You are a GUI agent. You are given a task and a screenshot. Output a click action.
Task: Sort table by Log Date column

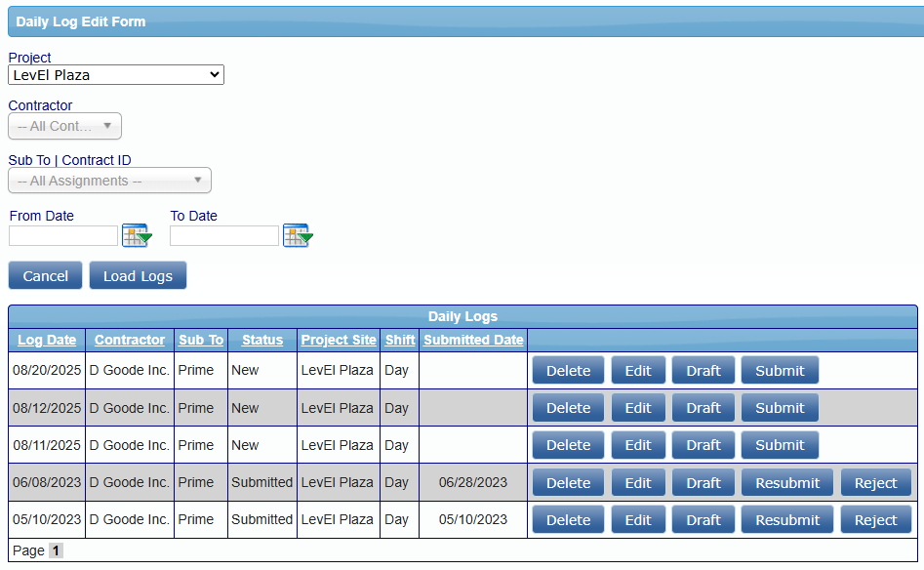pyautogui.click(x=47, y=340)
